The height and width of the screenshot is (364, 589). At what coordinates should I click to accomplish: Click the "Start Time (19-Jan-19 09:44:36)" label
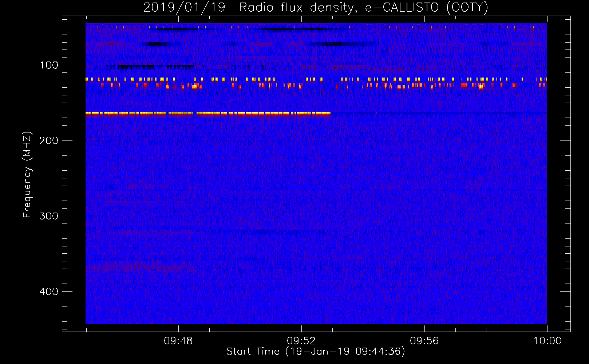click(x=316, y=352)
